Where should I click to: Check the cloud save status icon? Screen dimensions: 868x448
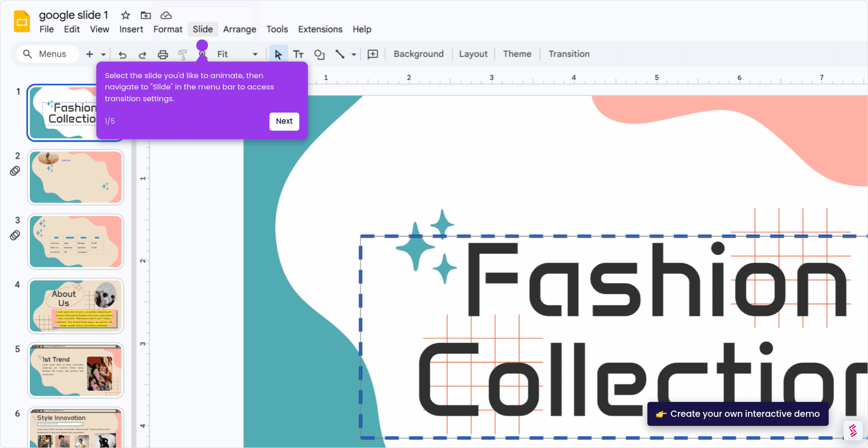click(166, 15)
